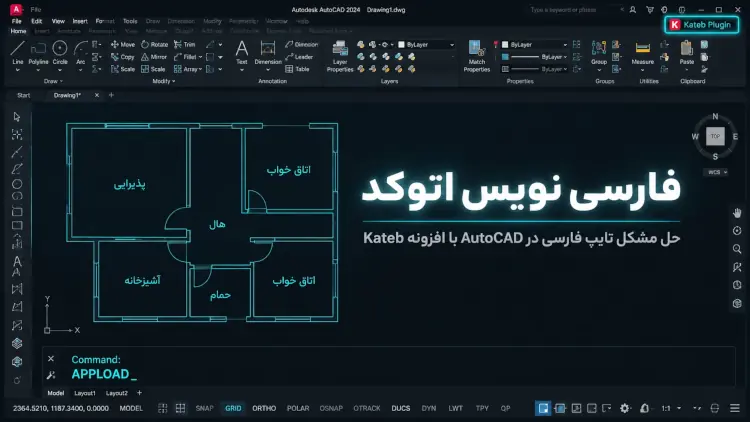750x422 pixels.
Task: Click the Copy tool
Action: [123, 57]
